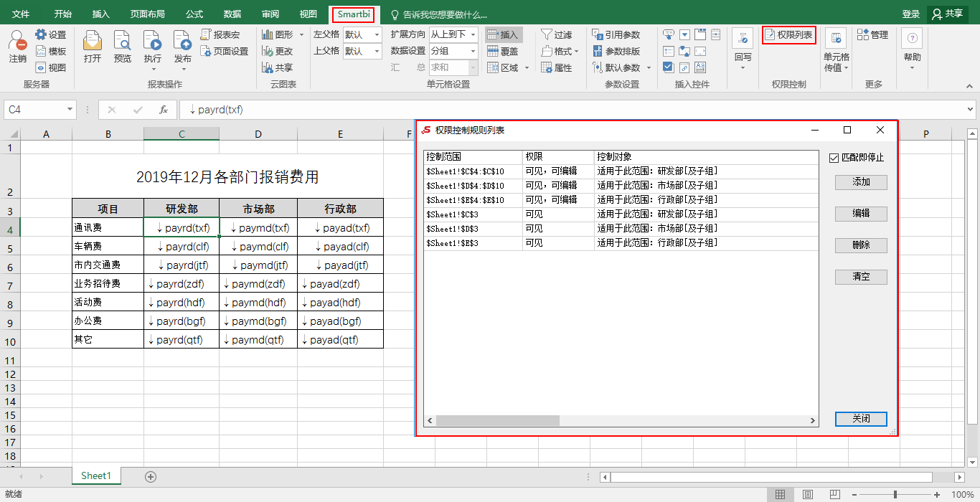Select the Sheet1 sheet tab
This screenshot has width=980, height=502.
(x=96, y=475)
